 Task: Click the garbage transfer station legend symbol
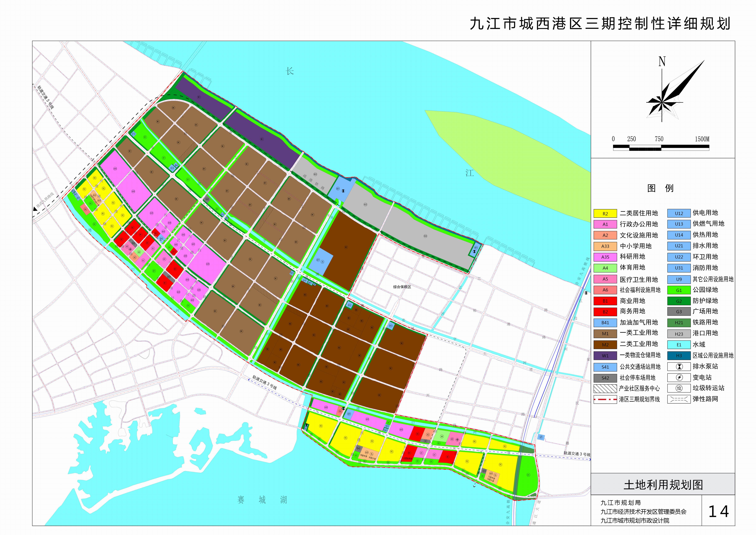point(679,388)
